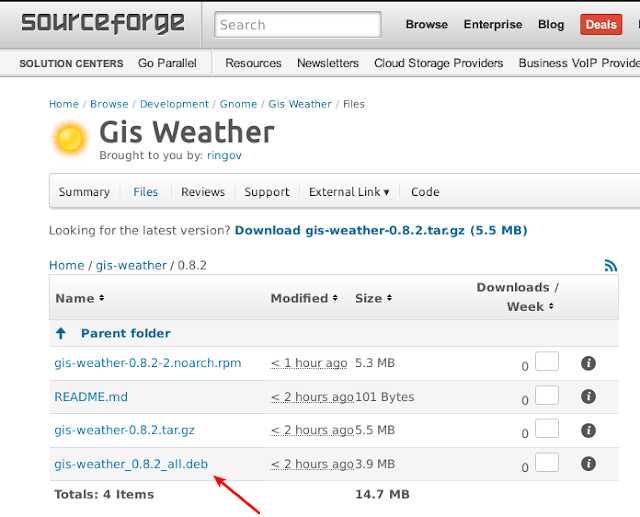Open author ringov's profile
This screenshot has height=517, width=640.
pos(224,155)
